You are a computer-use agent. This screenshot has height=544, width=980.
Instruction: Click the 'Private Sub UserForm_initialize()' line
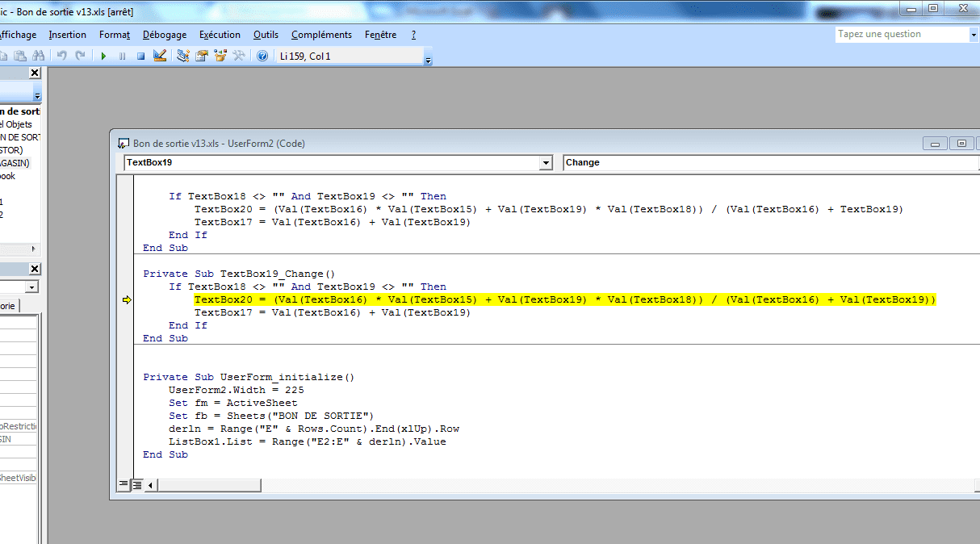point(249,377)
